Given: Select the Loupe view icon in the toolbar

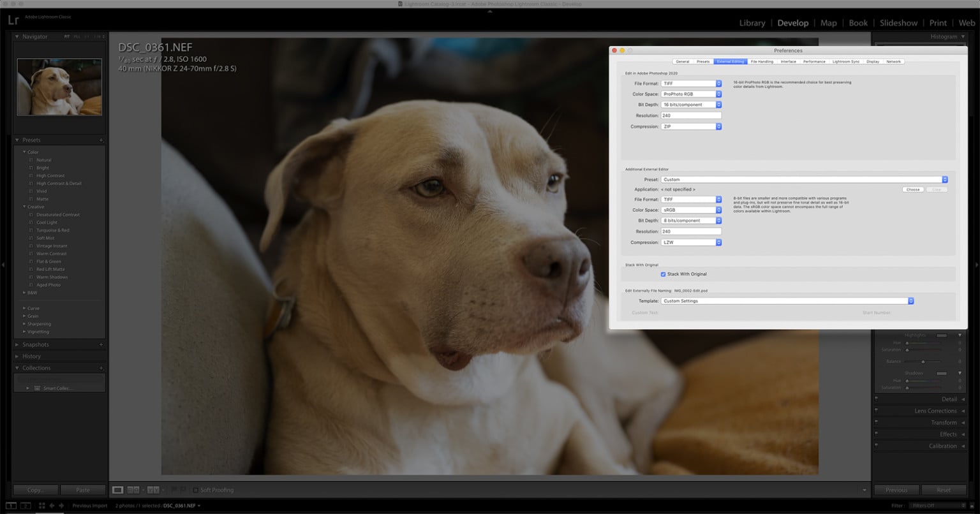Looking at the screenshot, I should tap(117, 490).
